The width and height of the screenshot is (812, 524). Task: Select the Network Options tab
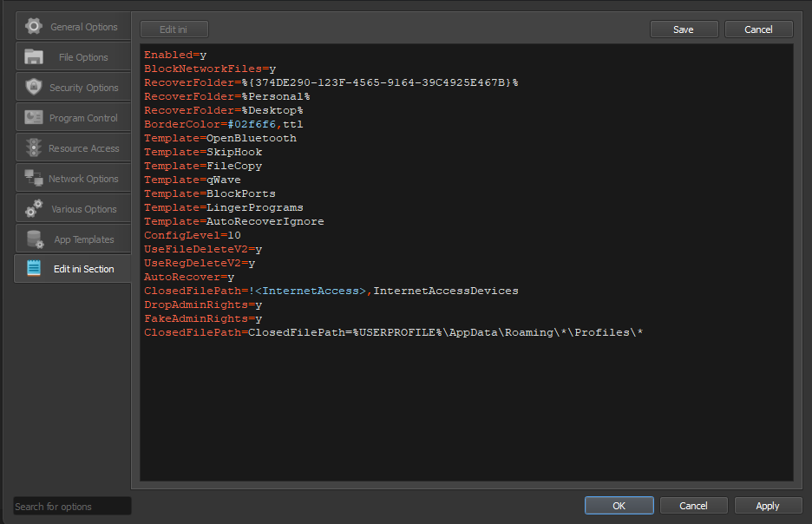[83, 179]
